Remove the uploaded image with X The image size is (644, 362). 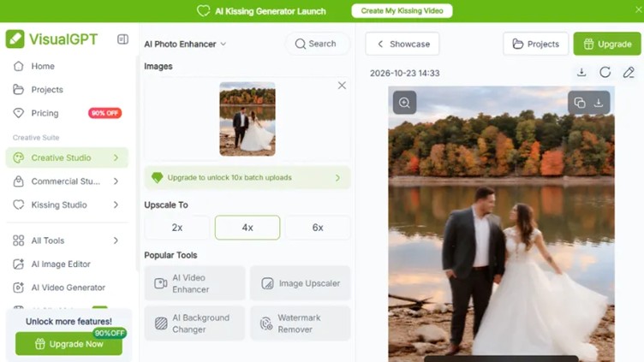coord(342,86)
